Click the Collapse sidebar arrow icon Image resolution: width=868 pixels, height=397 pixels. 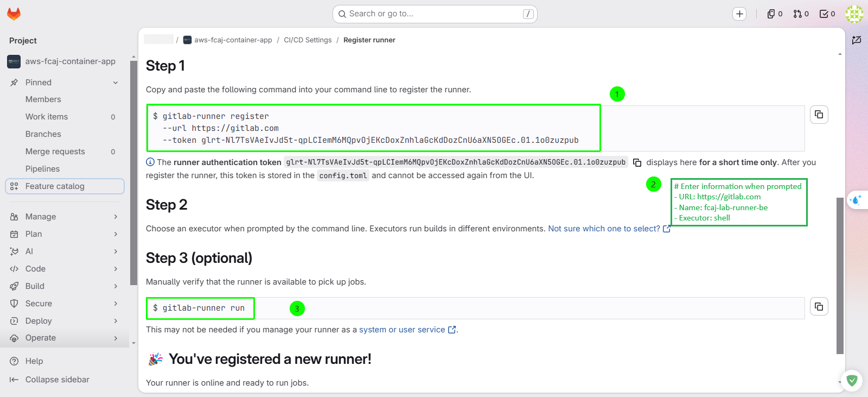[14, 380]
